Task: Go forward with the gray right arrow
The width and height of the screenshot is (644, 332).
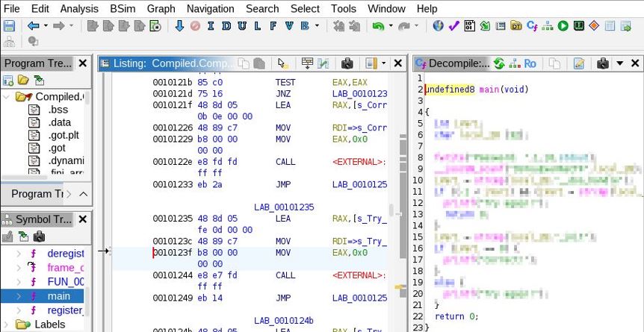Action: point(59,26)
